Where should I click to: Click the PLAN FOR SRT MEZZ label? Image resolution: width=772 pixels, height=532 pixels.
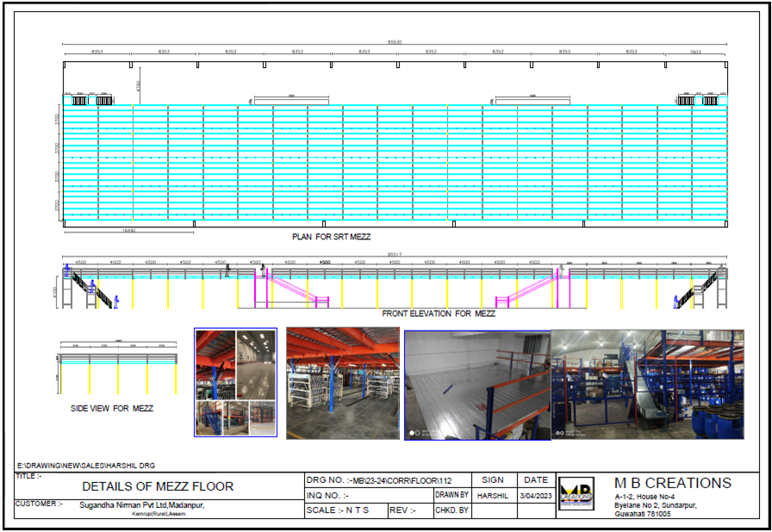pos(331,236)
